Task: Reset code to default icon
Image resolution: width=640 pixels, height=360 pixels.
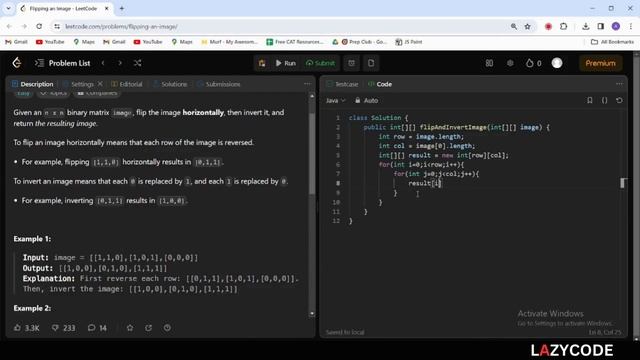Action: [x=619, y=100]
